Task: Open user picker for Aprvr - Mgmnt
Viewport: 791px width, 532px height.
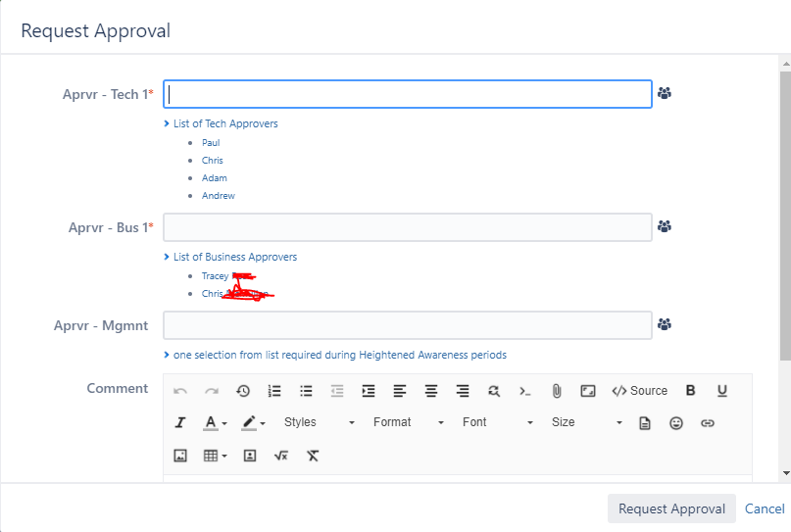Action: [x=665, y=324]
